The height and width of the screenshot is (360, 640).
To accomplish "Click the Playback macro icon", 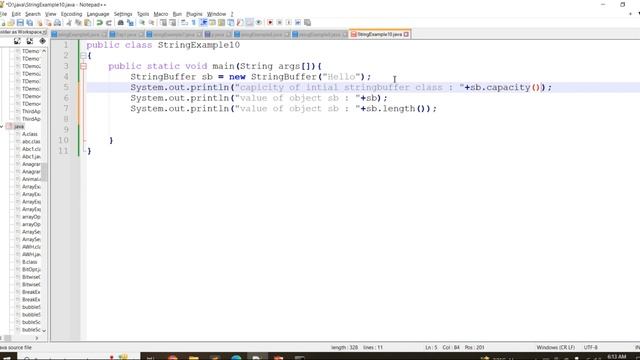I will (289, 23).
